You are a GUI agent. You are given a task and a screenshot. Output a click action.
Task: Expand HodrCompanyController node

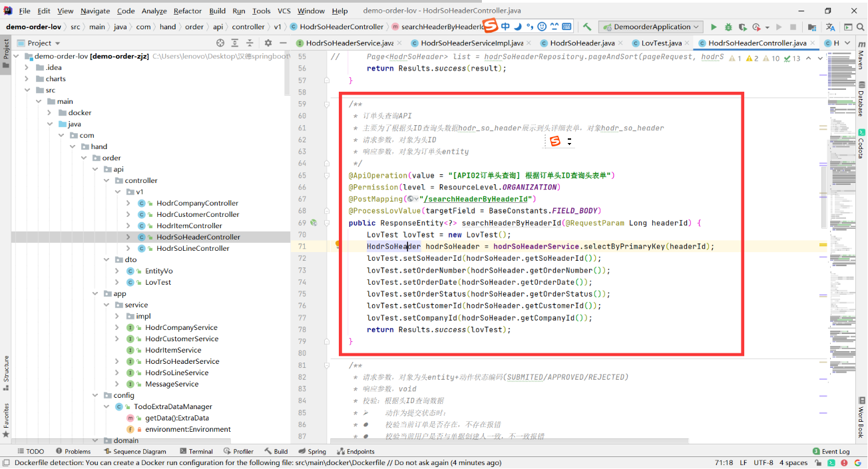(x=128, y=203)
